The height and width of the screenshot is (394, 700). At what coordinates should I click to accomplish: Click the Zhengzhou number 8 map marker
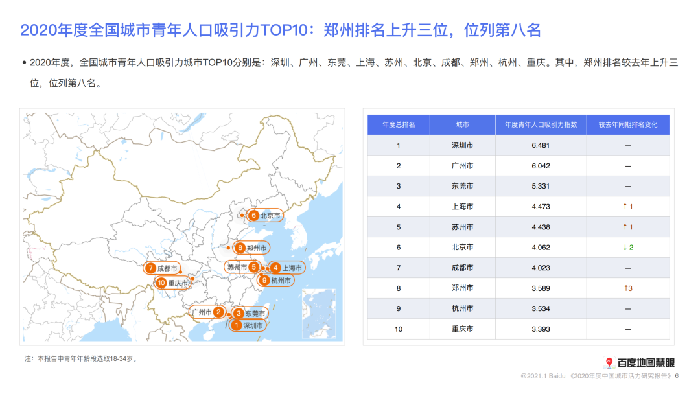(252, 248)
